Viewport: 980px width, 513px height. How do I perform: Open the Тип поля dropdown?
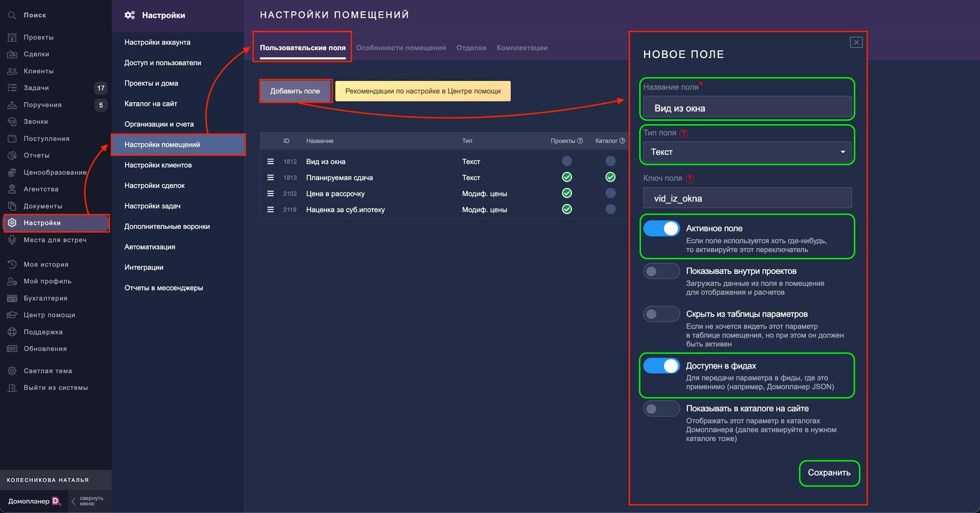pyautogui.click(x=747, y=152)
